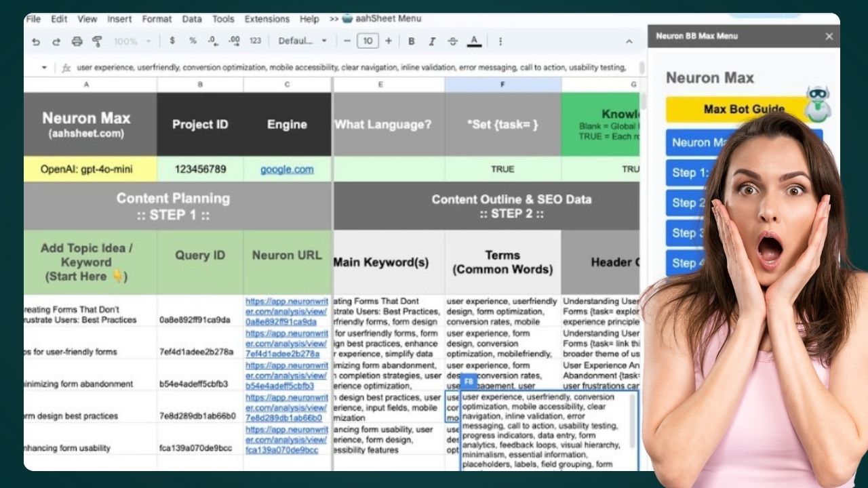Screen dimensions: 868x488
Task: Open the Format menu
Action: pos(157,19)
